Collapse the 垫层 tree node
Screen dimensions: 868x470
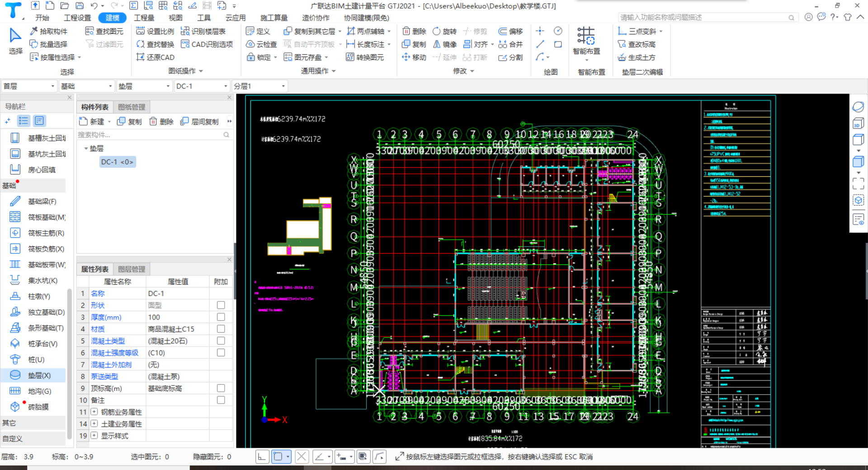tap(86, 148)
